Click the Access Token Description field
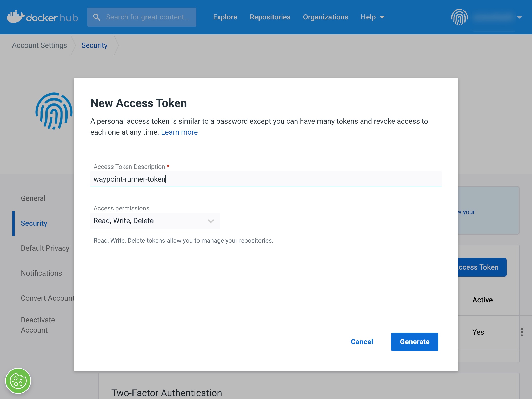The image size is (532, 399). [x=266, y=179]
